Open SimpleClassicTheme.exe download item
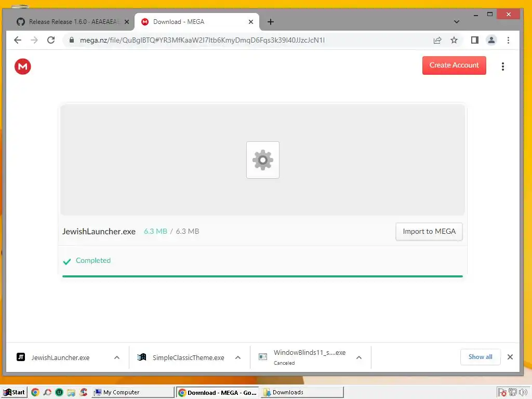The height and width of the screenshot is (399, 532). [181, 357]
